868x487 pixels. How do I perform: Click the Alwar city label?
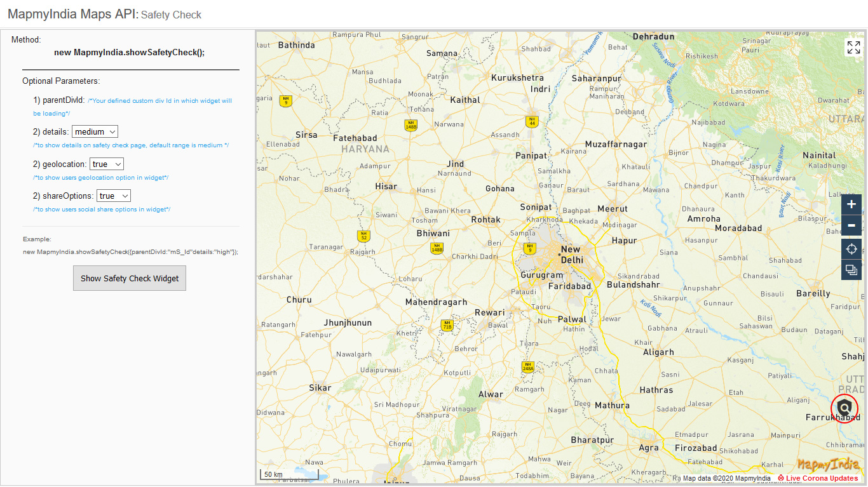[491, 394]
